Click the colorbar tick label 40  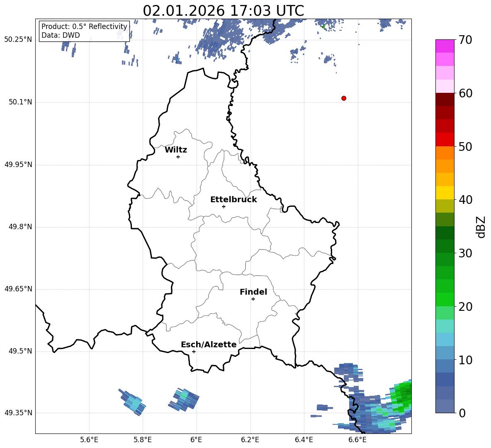click(x=466, y=200)
